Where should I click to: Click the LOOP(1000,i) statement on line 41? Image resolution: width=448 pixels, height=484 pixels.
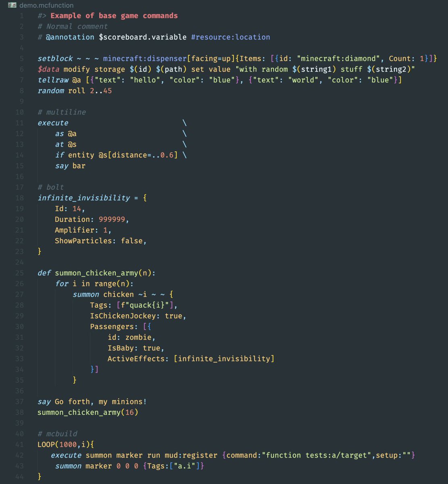pyautogui.click(x=65, y=444)
